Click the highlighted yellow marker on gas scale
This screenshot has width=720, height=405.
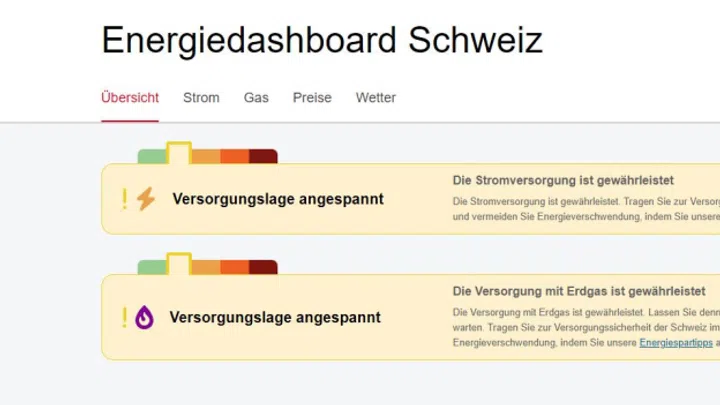click(x=179, y=264)
